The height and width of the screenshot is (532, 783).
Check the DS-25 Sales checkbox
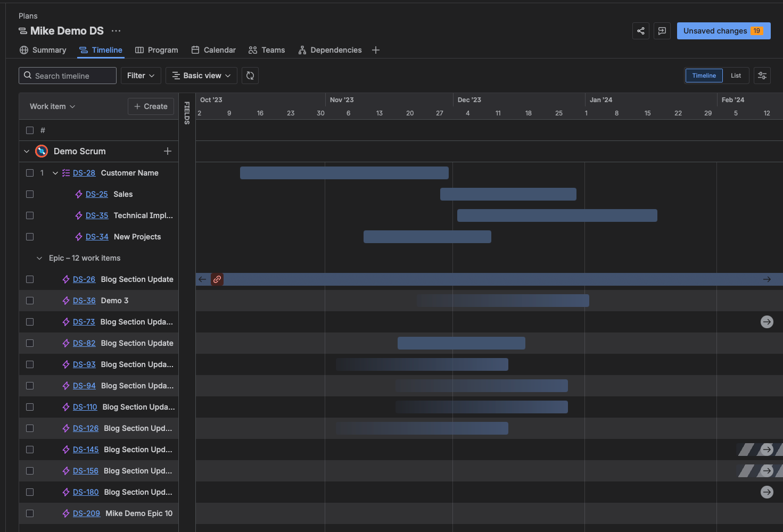pos(30,194)
